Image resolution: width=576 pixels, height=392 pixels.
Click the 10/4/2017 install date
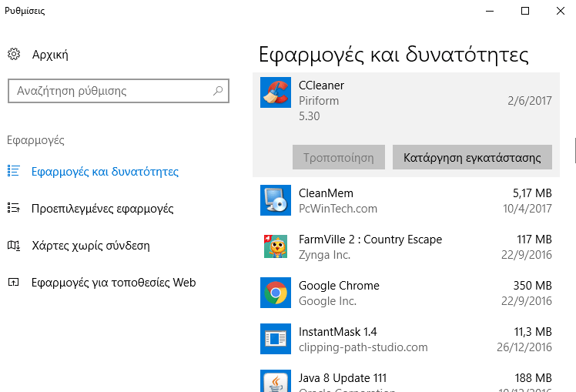point(527,208)
